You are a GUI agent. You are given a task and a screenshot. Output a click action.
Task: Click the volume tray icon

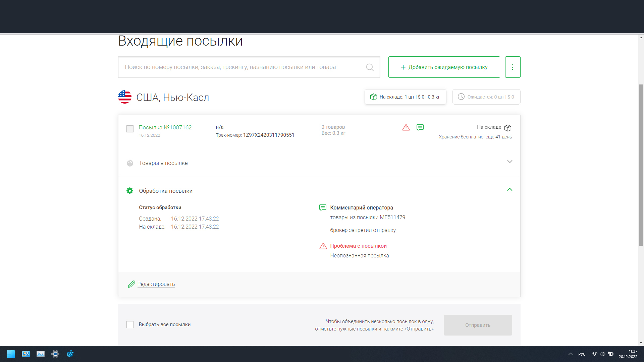602,354
